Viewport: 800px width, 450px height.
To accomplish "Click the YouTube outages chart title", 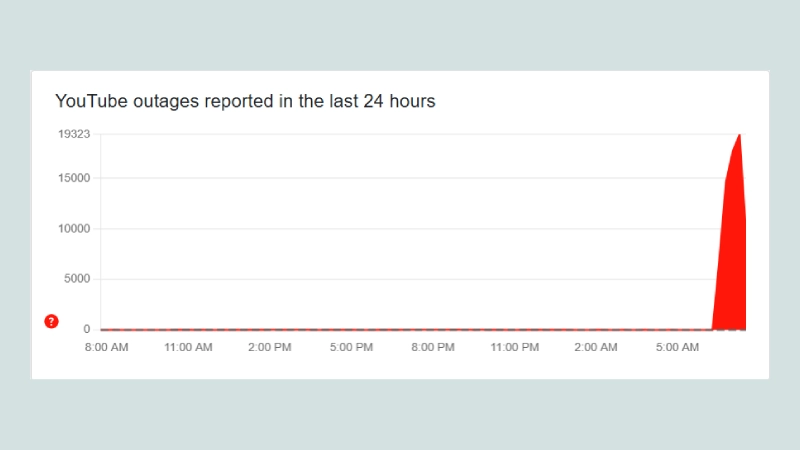I will coord(245,101).
